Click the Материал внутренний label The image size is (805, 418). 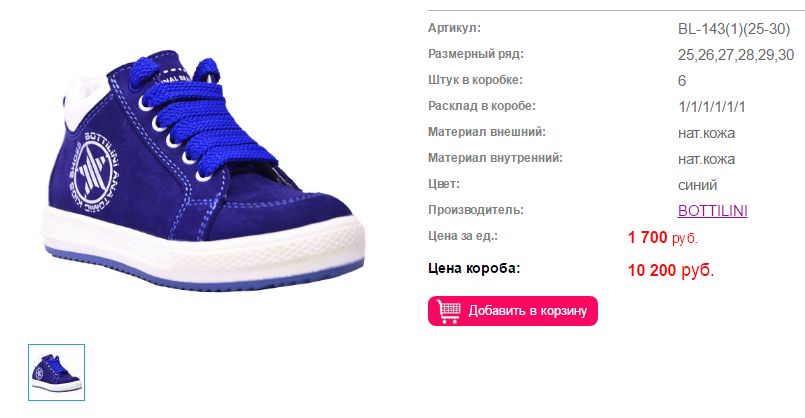495,158
